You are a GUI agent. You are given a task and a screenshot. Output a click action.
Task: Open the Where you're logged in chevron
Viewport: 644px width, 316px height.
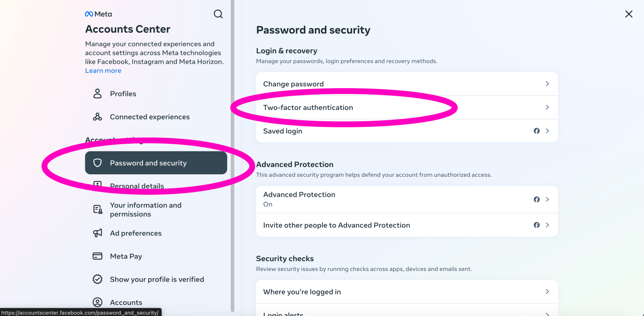click(x=547, y=291)
